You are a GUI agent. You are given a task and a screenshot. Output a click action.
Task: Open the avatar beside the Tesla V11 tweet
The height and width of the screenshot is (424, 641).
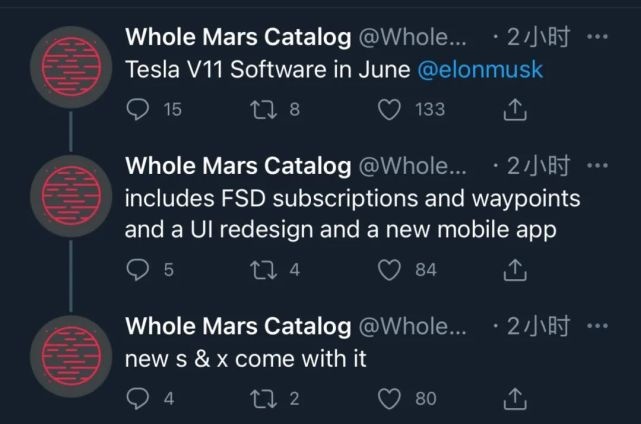click(71, 67)
